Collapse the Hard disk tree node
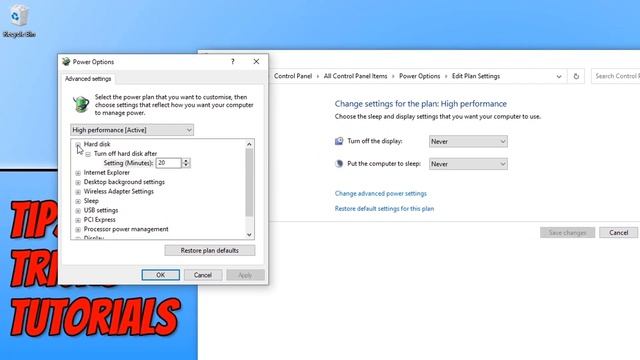The image size is (640, 360). coord(78,144)
